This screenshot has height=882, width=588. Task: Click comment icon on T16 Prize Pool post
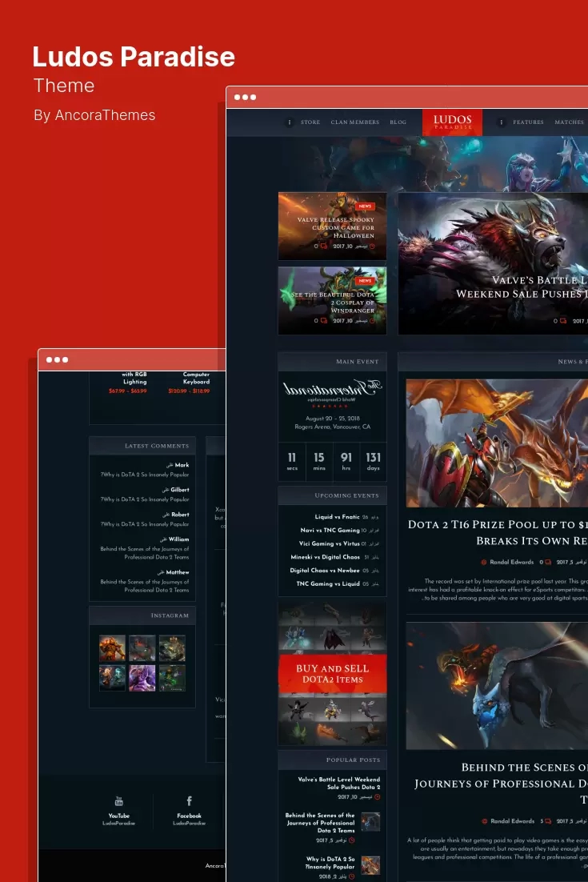[548, 562]
